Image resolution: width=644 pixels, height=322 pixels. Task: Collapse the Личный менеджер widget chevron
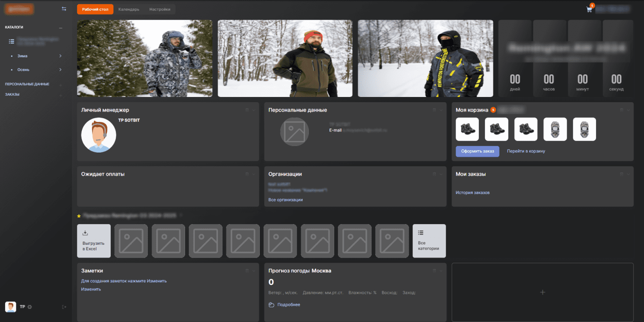click(254, 110)
